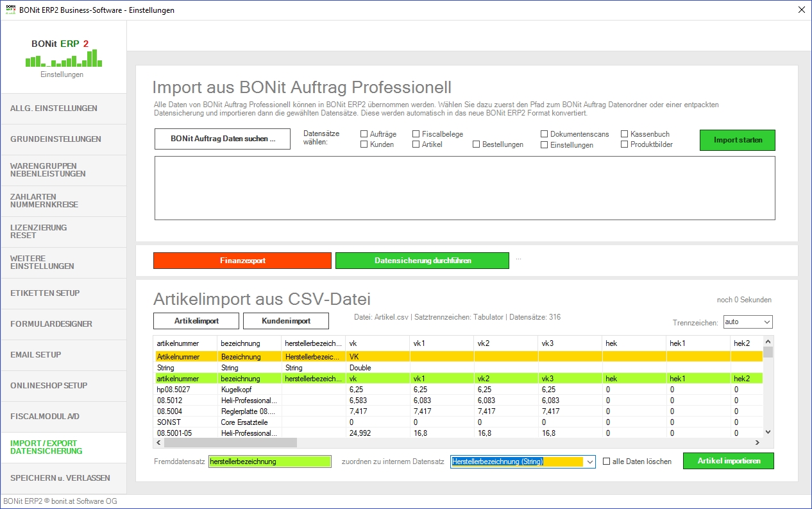Click the Artikelimport button
812x509 pixels.
[196, 321]
